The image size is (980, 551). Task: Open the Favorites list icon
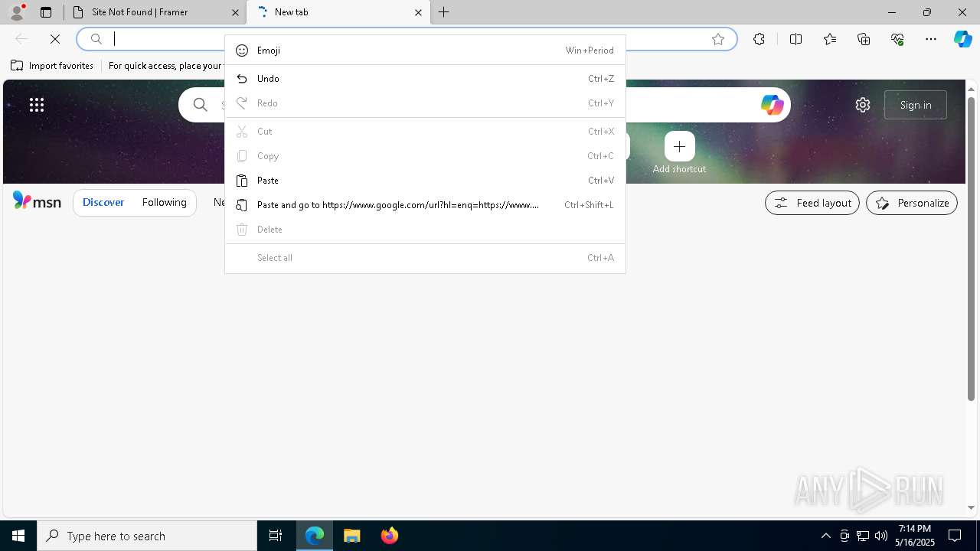click(x=830, y=39)
